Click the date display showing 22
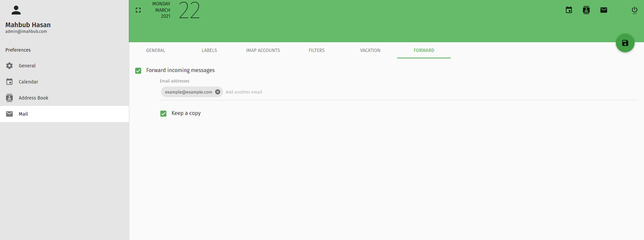The image size is (644, 240). [190, 10]
